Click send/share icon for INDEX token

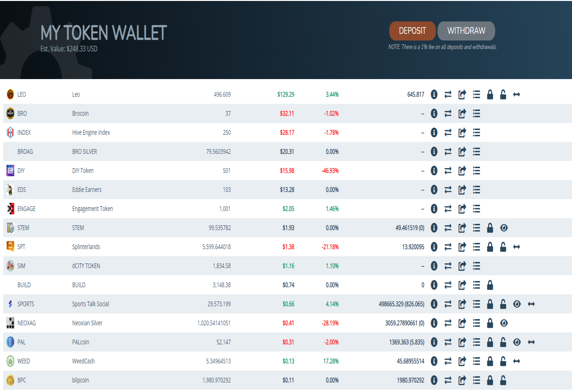462,132
